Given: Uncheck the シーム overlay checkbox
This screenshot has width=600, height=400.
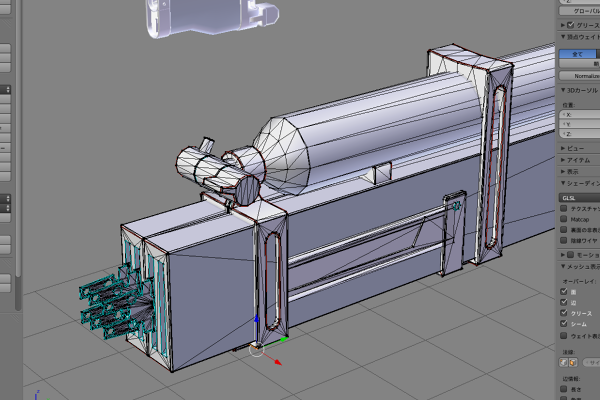Looking at the screenshot, I should [564, 323].
